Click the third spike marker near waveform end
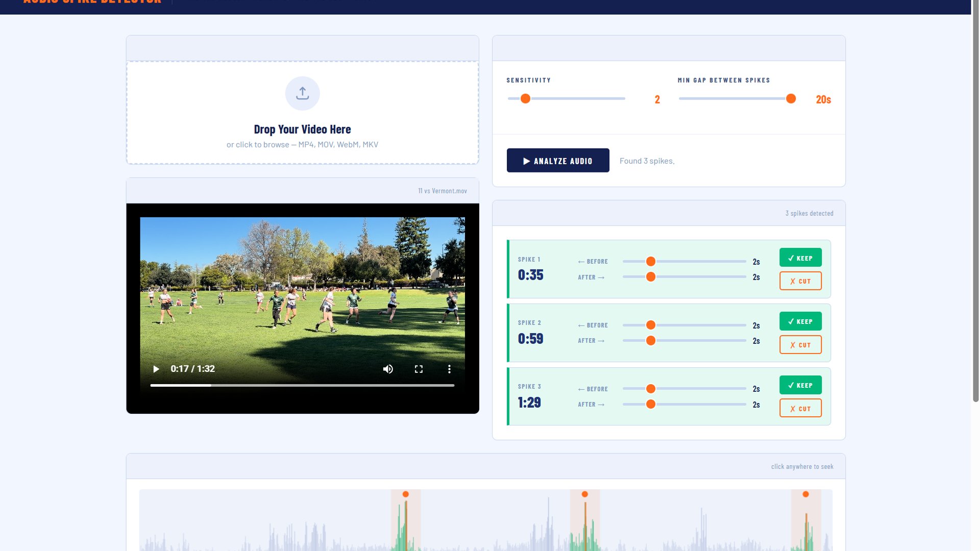980x551 pixels. point(805,494)
